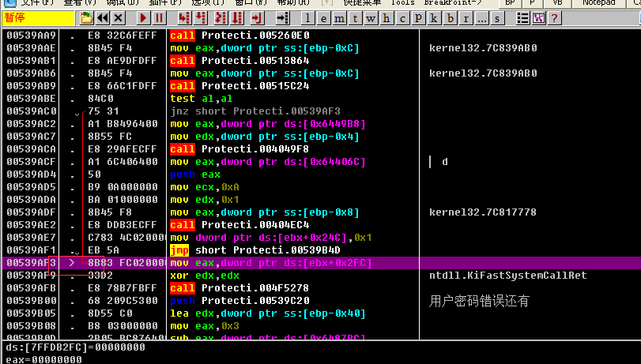This screenshot has width=641, height=364.
Task: Restart the program with rewind icon
Action: 102,17
